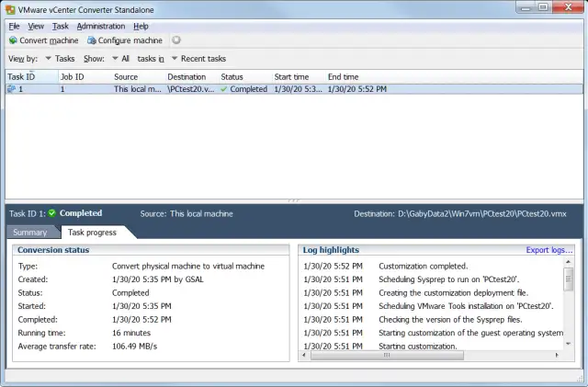The image size is (588, 387).
Task: Click the splitter handle between task list and details
Action: pyautogui.click(x=294, y=200)
